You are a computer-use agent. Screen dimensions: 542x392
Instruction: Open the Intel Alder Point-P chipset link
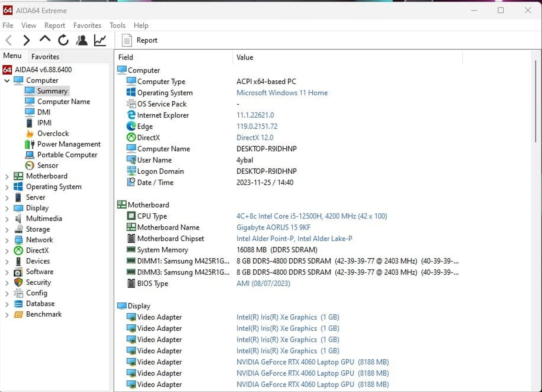(x=294, y=239)
